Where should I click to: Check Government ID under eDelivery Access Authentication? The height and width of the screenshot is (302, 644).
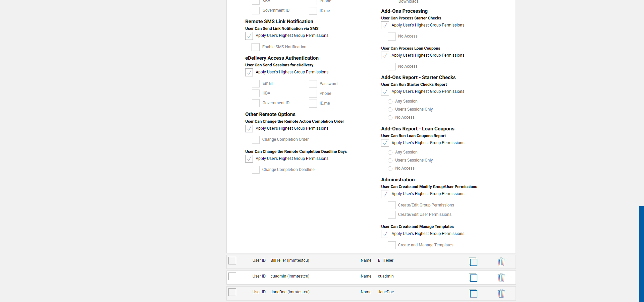[256, 103]
